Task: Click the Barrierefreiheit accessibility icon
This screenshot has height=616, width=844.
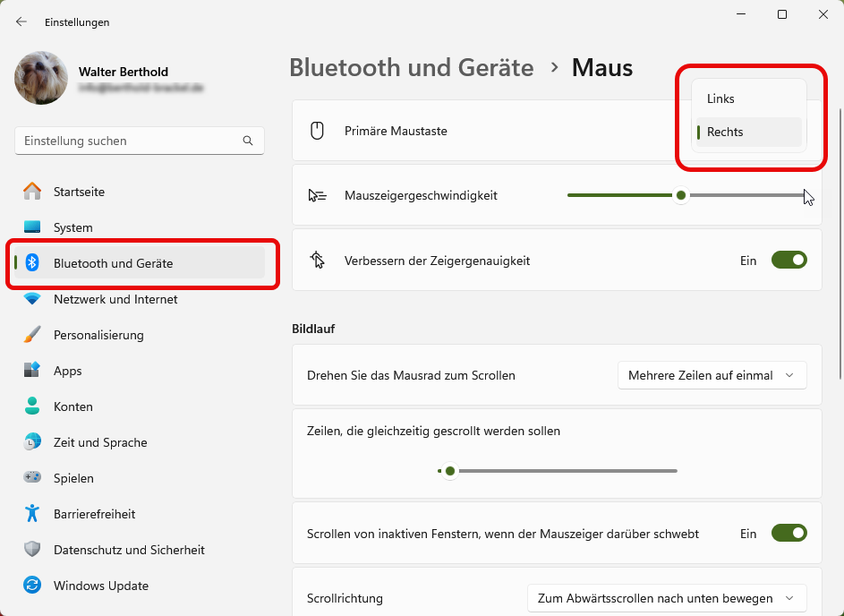Action: tap(32, 514)
